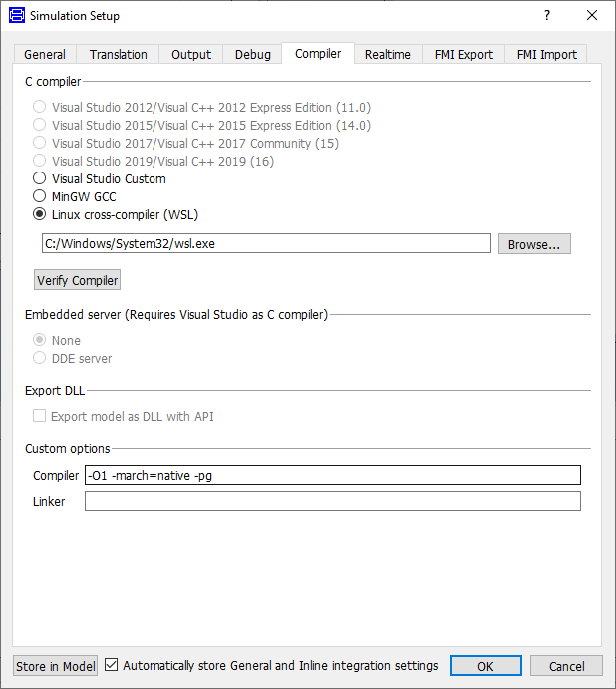Screen dimensions: 616x689
Task: Open the Translation tab
Action: coord(118,55)
